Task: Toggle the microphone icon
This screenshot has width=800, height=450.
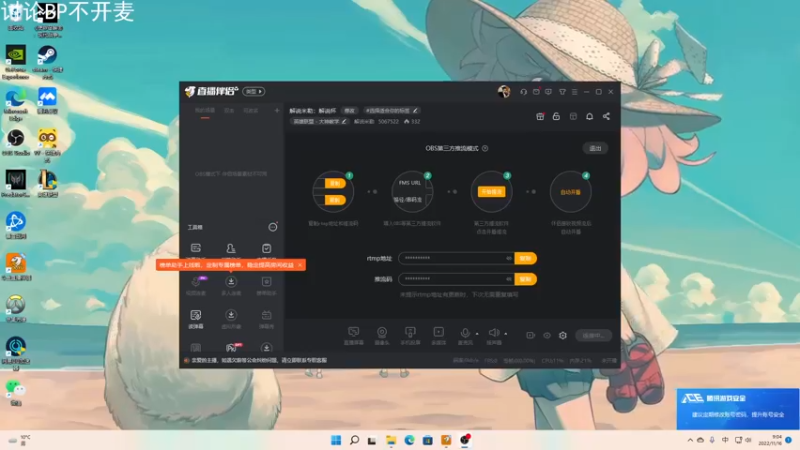Action: [x=465, y=335]
